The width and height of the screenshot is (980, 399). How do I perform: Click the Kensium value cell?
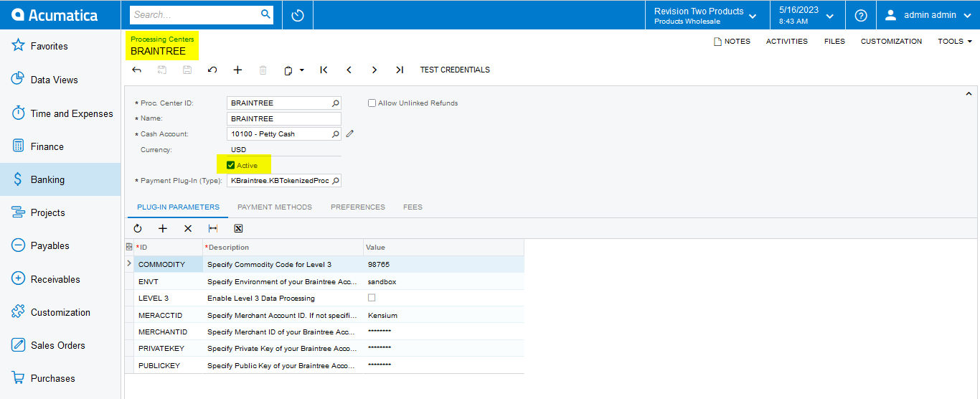[443, 315]
